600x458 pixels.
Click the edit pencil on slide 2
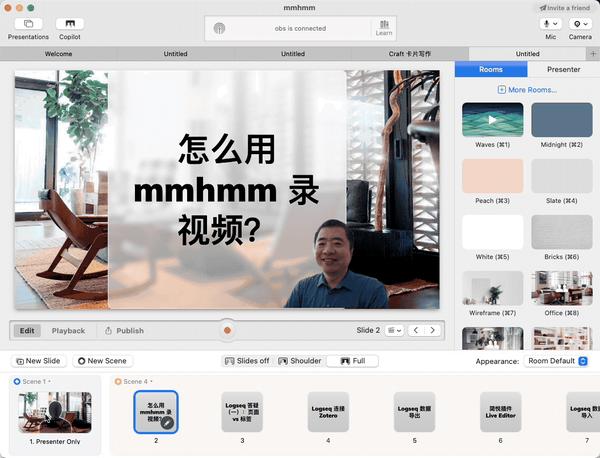coord(167,423)
